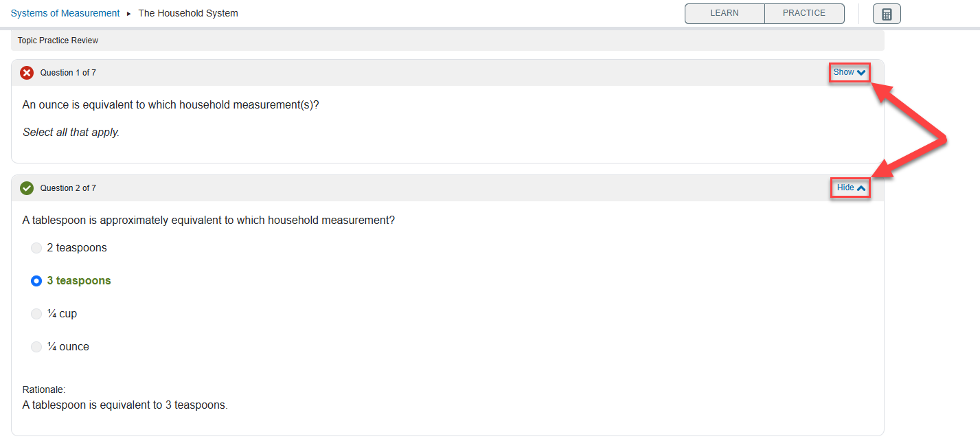Click the green correct checkmark on Question 2

click(27, 188)
